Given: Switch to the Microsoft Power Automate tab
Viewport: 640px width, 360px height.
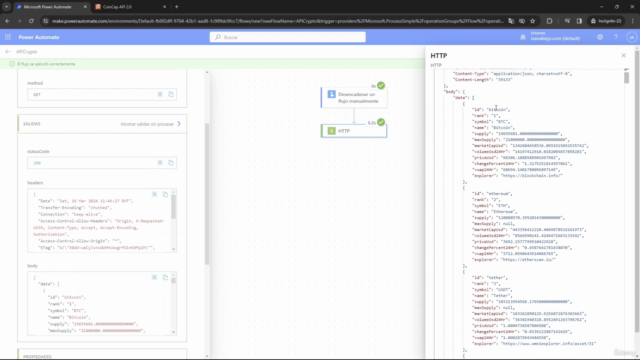Looking at the screenshot, I should [x=51, y=7].
